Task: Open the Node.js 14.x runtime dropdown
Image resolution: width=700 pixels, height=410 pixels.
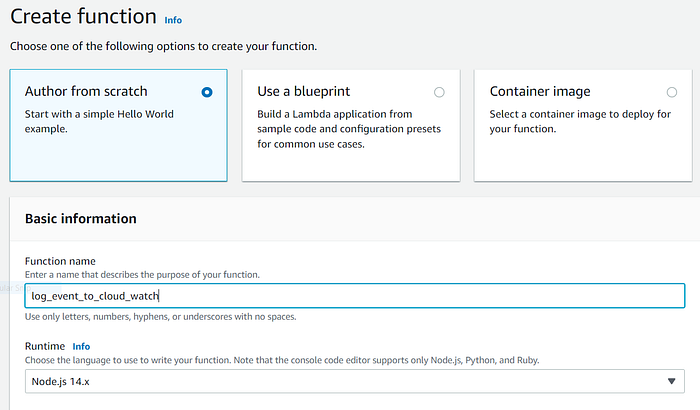Action: pyautogui.click(x=354, y=381)
